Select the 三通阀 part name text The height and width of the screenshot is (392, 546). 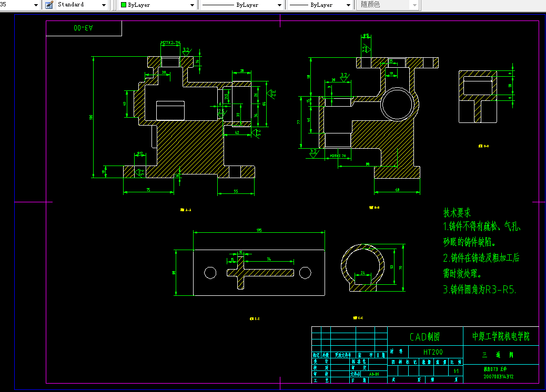498,355
